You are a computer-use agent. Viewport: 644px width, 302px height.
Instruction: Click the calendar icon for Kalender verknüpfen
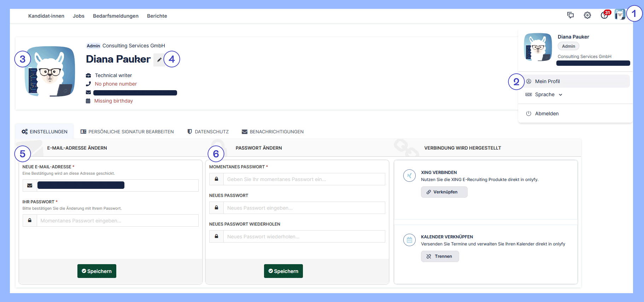[x=409, y=240]
